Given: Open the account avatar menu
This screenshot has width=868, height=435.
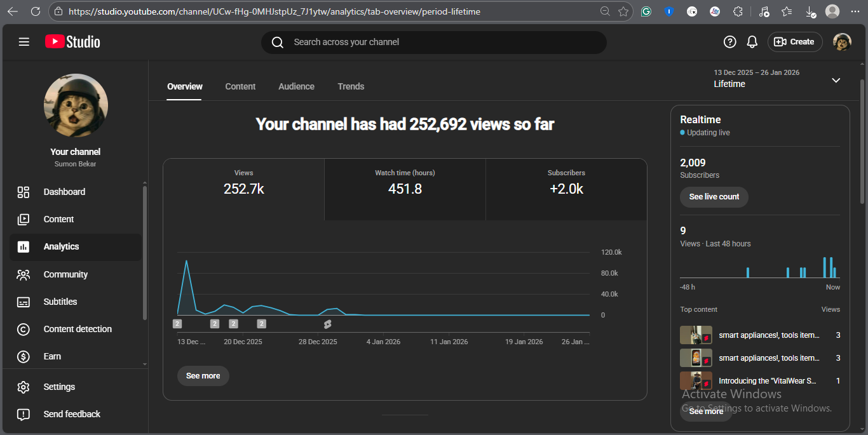Looking at the screenshot, I should point(842,42).
